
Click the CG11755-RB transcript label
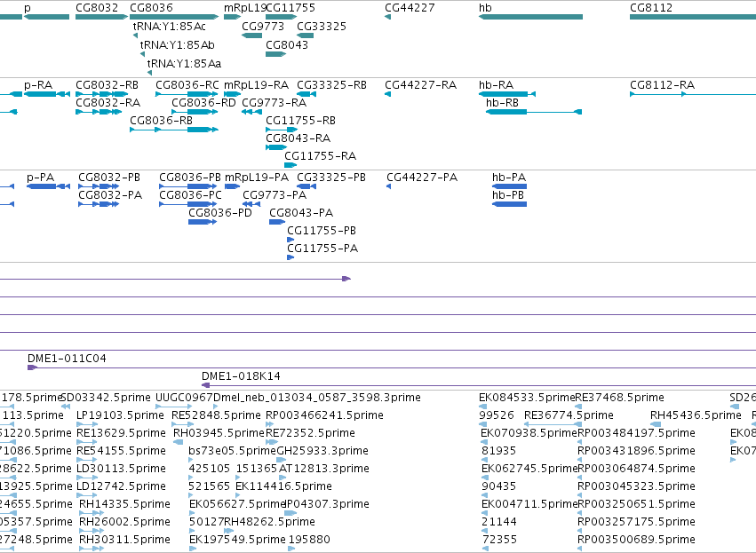click(x=301, y=121)
